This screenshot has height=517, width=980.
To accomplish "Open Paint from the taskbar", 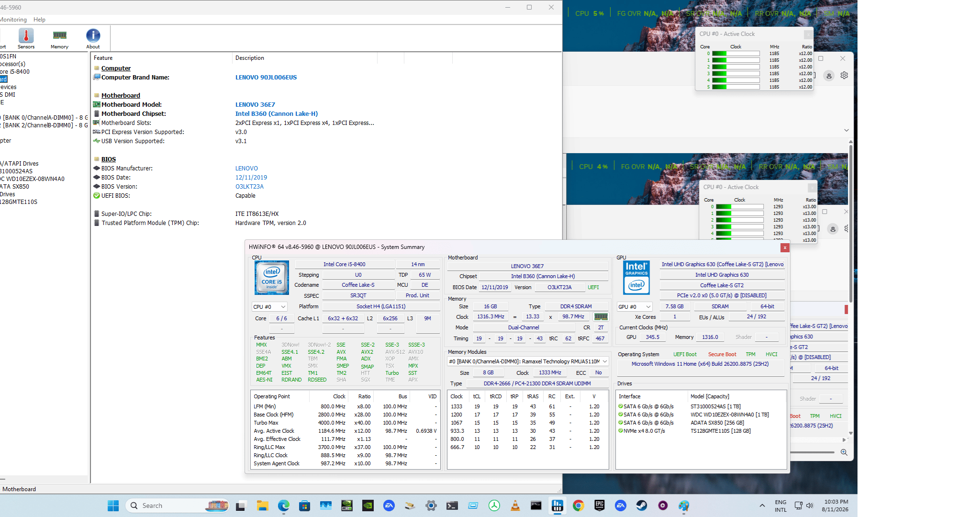I will coord(683,506).
